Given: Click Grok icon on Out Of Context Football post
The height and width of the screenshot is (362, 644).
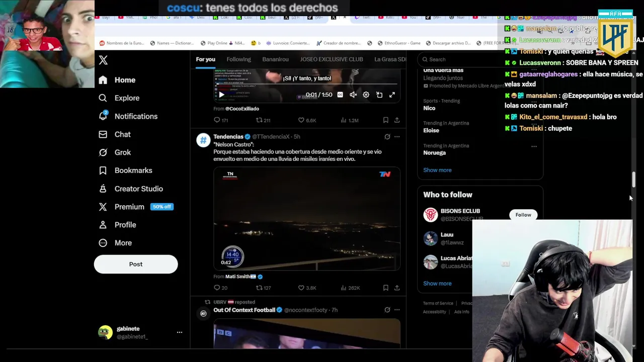Looking at the screenshot, I should tap(387, 310).
